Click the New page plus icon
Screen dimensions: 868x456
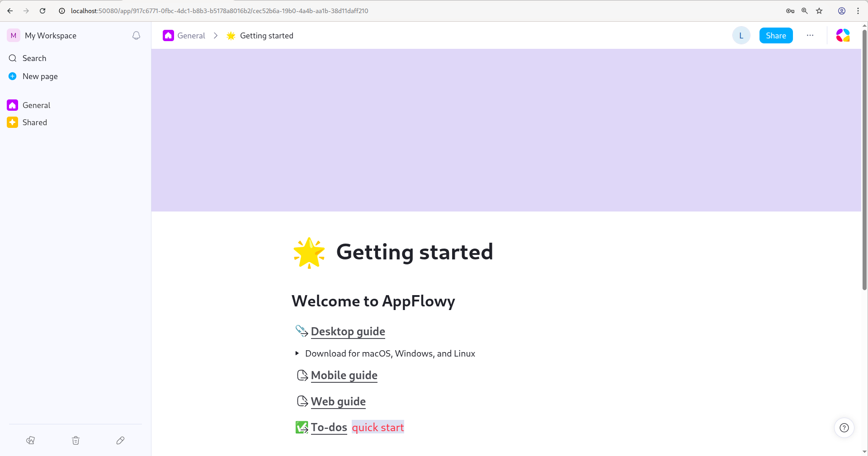click(13, 76)
